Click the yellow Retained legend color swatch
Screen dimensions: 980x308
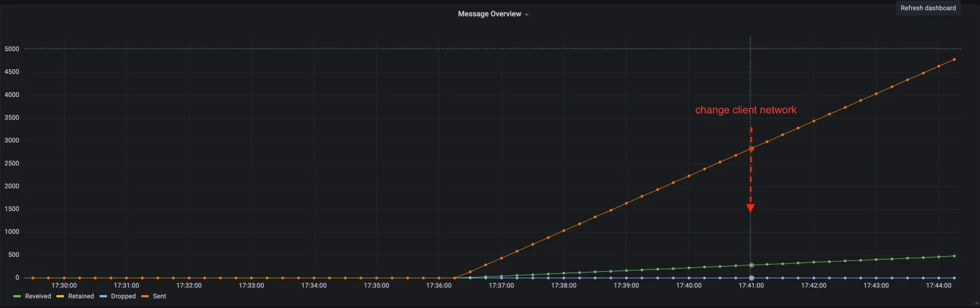pyautogui.click(x=61, y=296)
